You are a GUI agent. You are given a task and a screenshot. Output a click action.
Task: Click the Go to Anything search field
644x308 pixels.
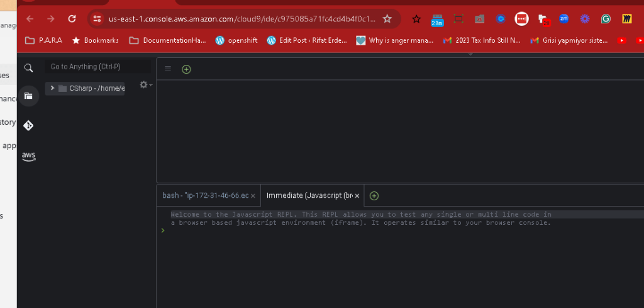(x=97, y=67)
